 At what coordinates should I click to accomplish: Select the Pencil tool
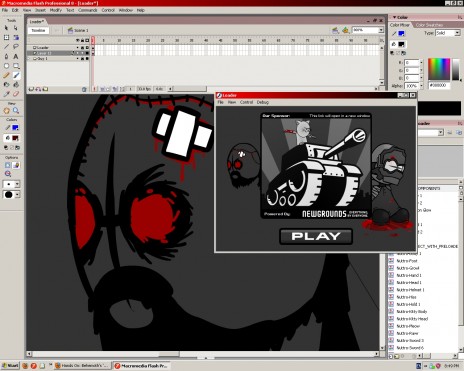click(x=6, y=75)
